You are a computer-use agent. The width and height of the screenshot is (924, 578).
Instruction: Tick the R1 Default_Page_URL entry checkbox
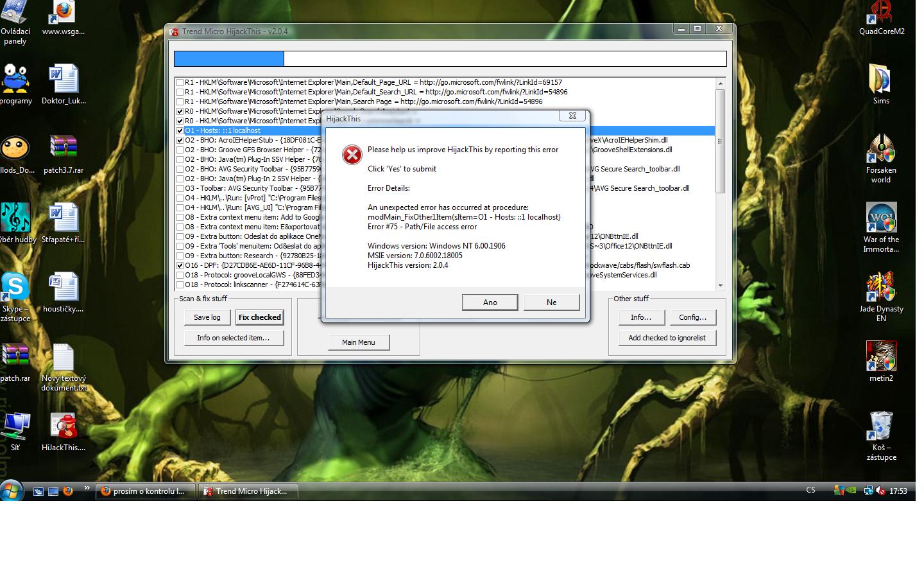[x=180, y=82]
